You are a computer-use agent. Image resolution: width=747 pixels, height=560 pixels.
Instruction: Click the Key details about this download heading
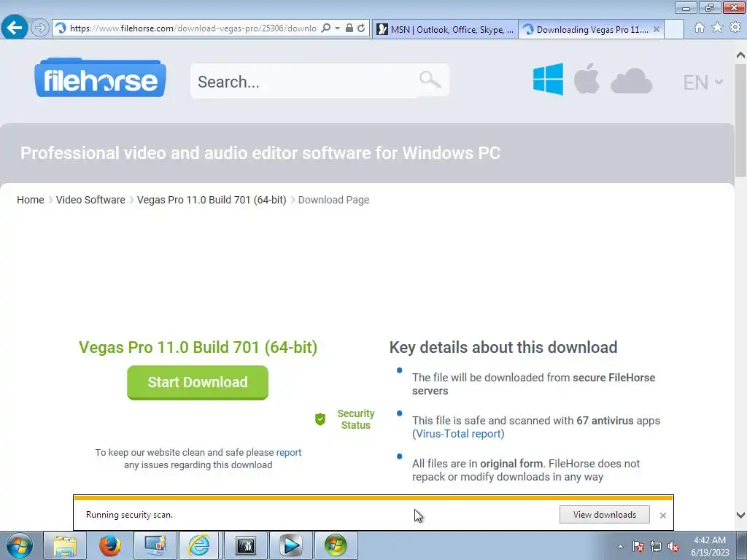[503, 347]
